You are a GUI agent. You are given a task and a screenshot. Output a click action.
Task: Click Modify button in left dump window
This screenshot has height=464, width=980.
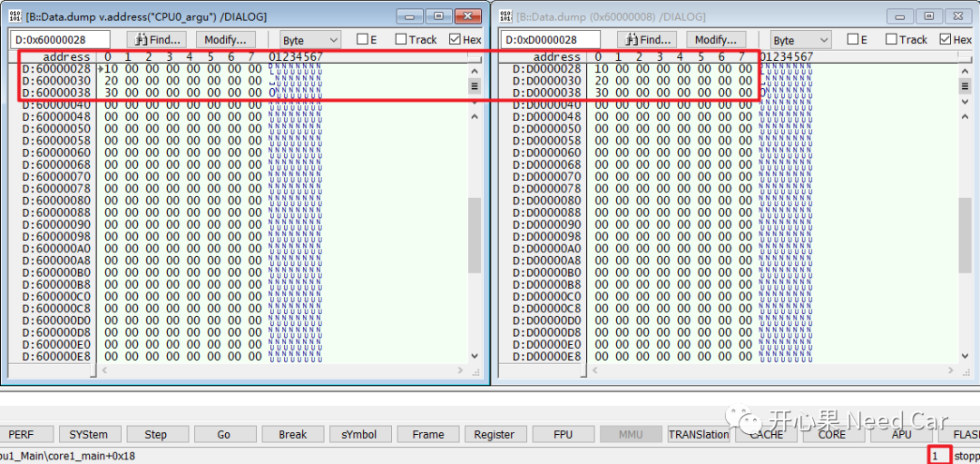coord(226,40)
